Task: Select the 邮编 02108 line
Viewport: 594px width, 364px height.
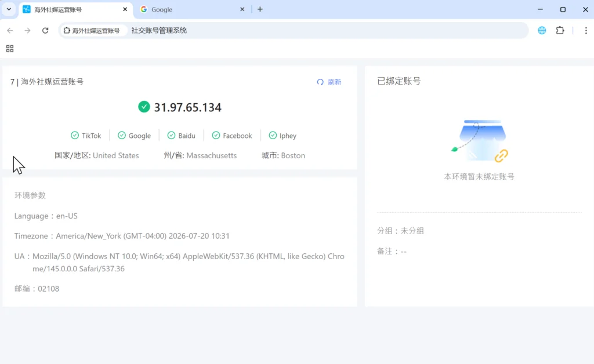Action: click(37, 289)
